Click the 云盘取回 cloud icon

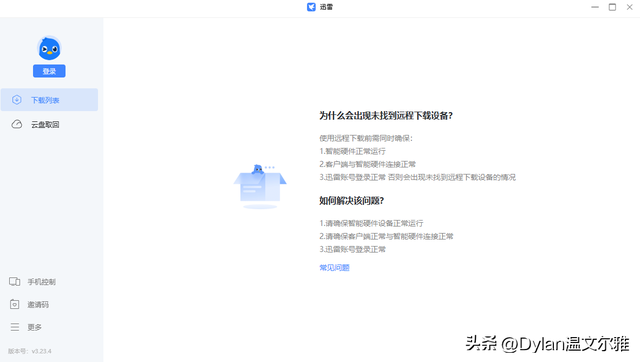[17, 124]
